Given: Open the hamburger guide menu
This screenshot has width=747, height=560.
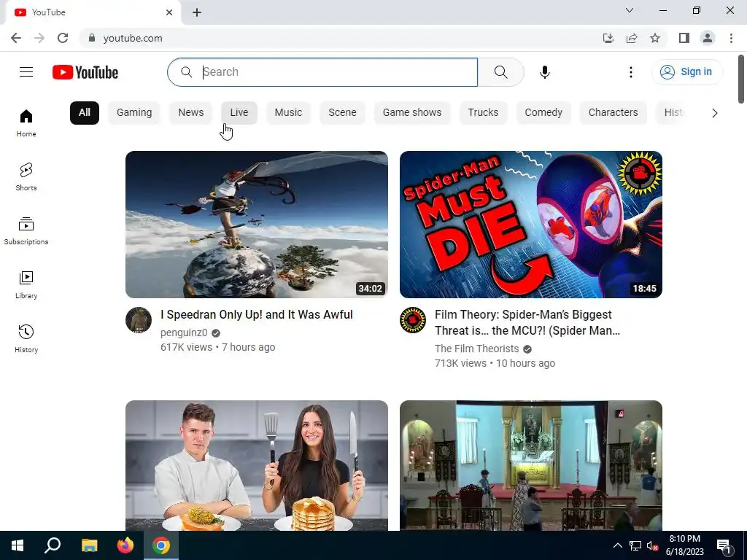Looking at the screenshot, I should click(26, 72).
